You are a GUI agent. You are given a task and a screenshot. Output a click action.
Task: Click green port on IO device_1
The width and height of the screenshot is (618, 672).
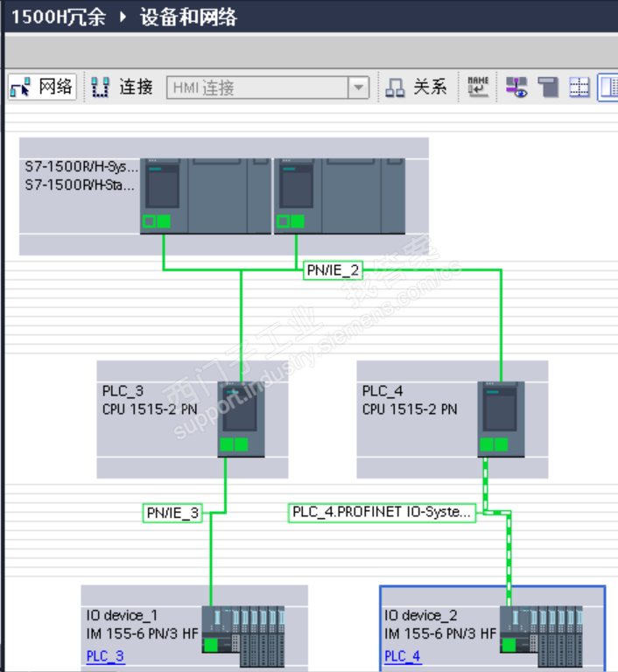coord(211,645)
